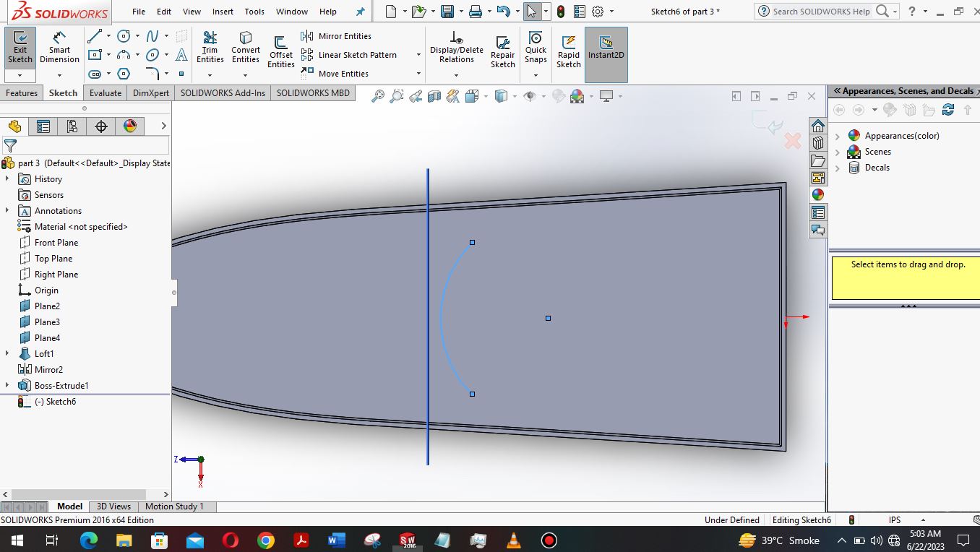Screen dimensions: 980x552
Task: Click the Quick Snaps tool
Action: [536, 48]
